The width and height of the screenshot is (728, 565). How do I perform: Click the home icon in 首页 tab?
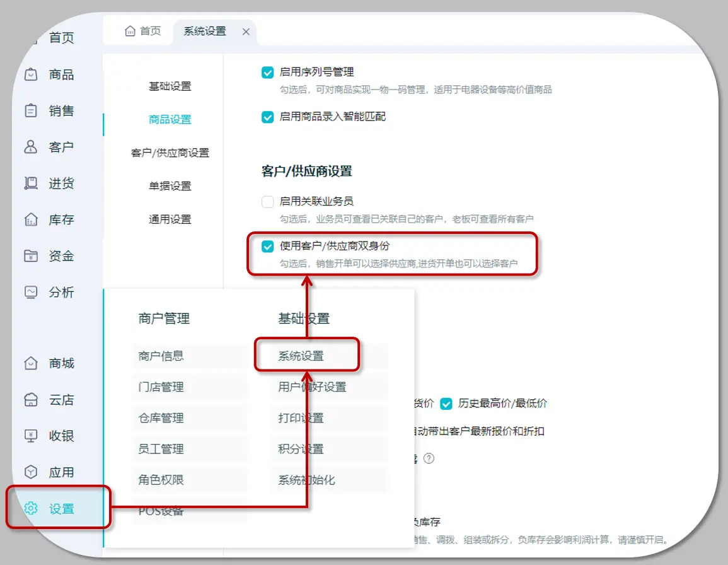point(130,31)
